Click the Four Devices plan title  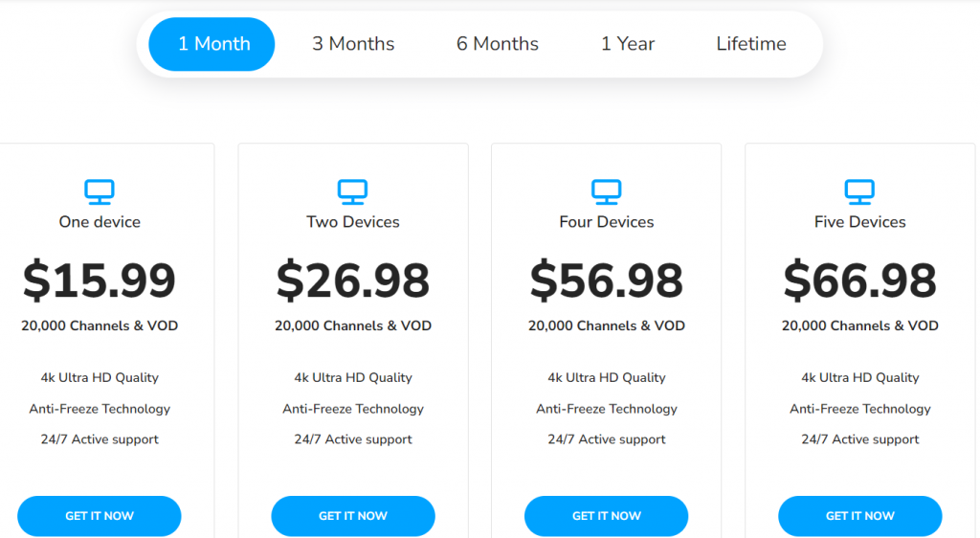606,222
